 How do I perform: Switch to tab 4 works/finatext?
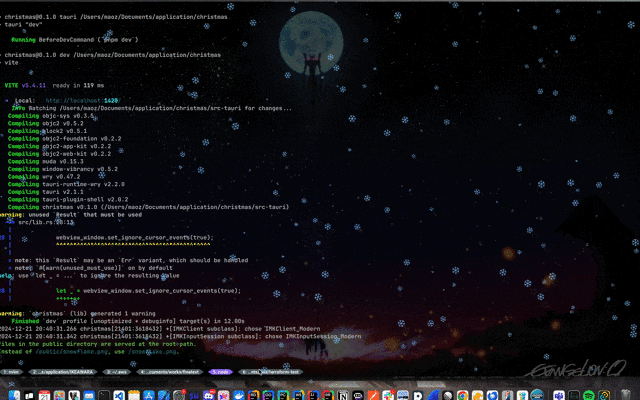(x=170, y=372)
